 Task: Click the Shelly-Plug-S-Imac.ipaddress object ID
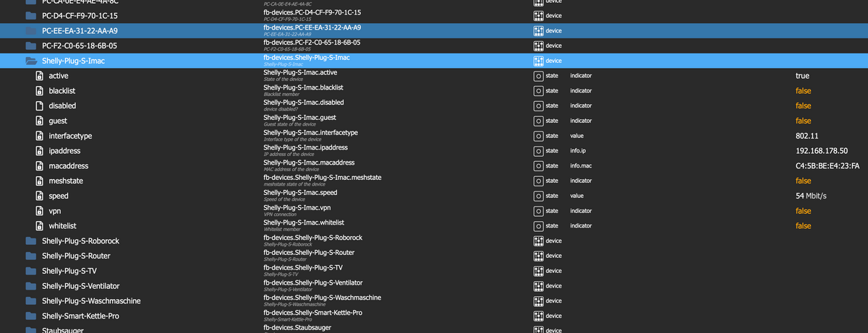click(306, 147)
